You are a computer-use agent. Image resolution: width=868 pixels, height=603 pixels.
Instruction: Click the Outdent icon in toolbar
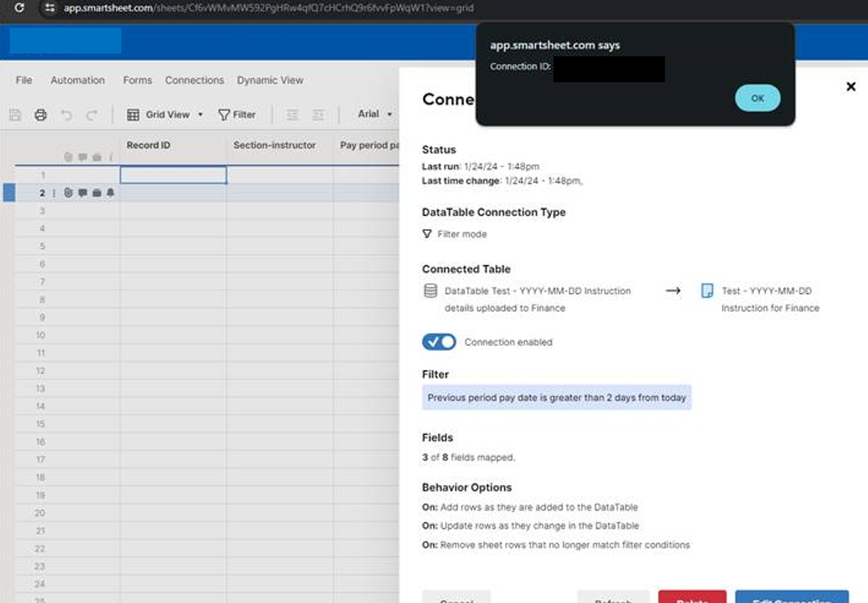(x=293, y=115)
